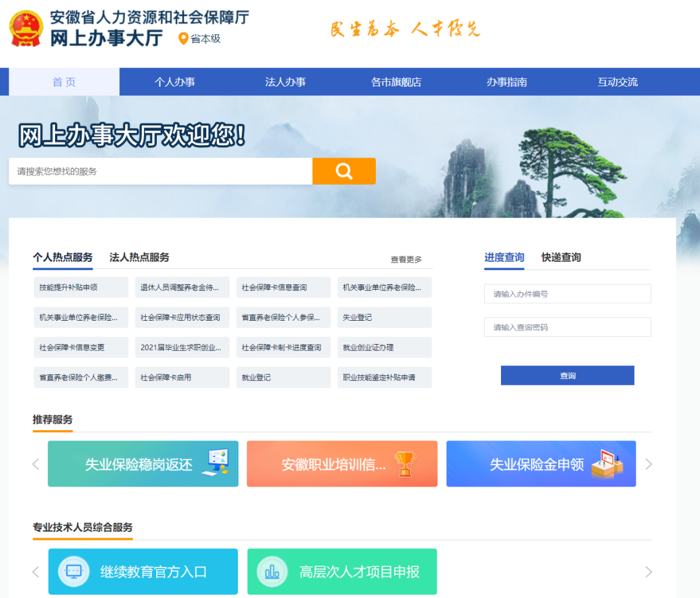The height and width of the screenshot is (598, 700).
Task: Click the orange magnifier search icon
Action: coord(344,171)
